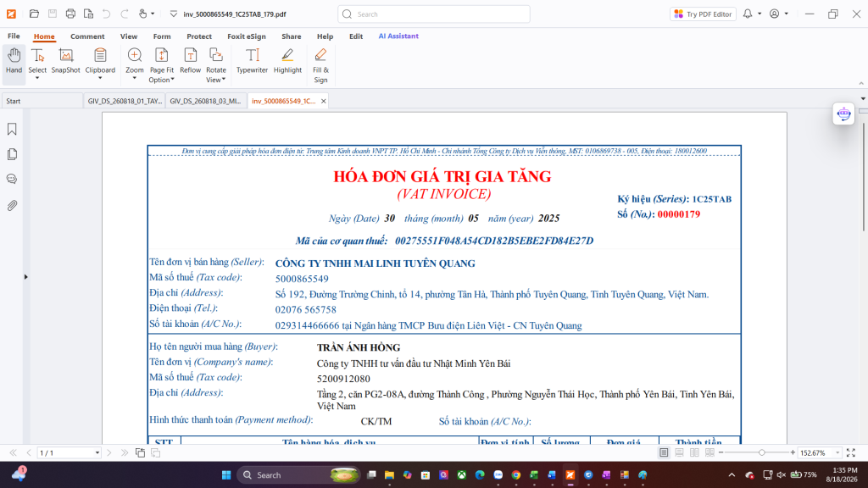
Task: Click the search field in title bar
Action: pos(433,14)
